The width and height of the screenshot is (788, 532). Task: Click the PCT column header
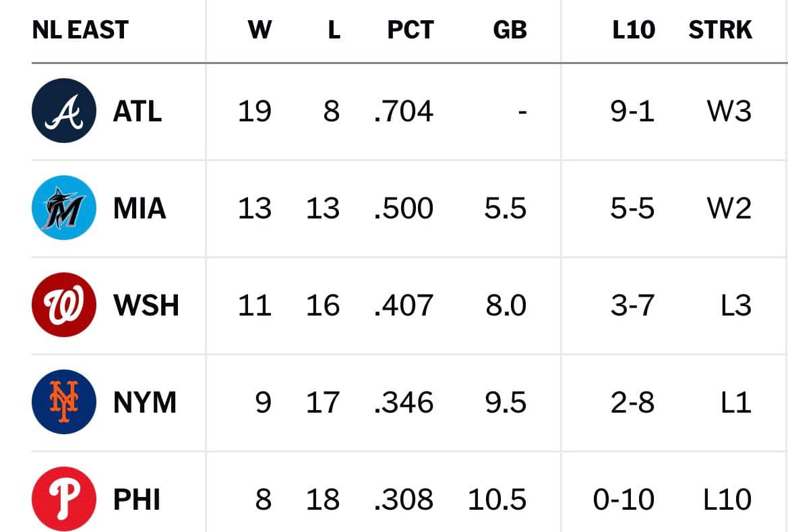(410, 30)
